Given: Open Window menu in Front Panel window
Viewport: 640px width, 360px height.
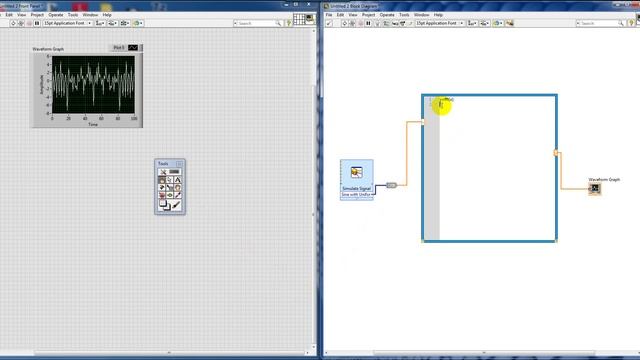Looking at the screenshot, I should 90,15.
